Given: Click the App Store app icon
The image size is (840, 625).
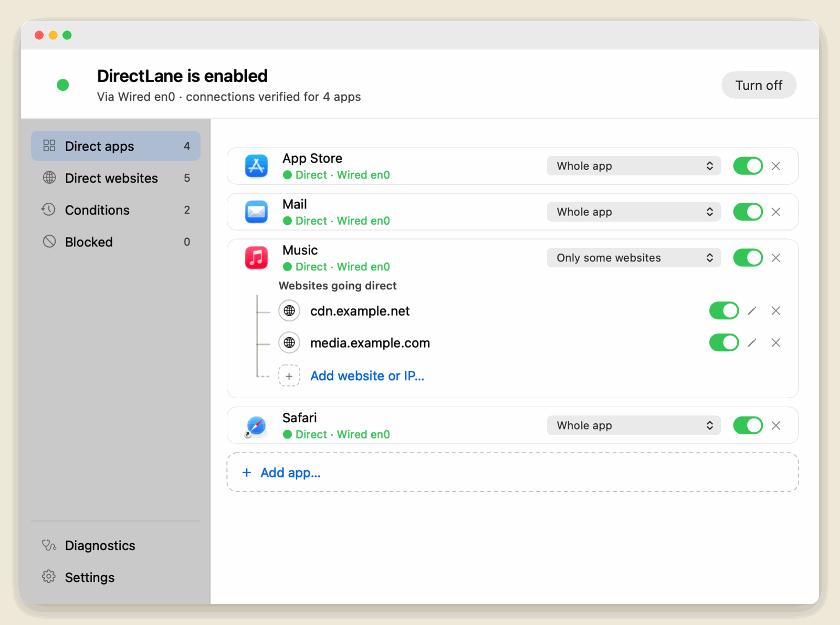Looking at the screenshot, I should (256, 166).
